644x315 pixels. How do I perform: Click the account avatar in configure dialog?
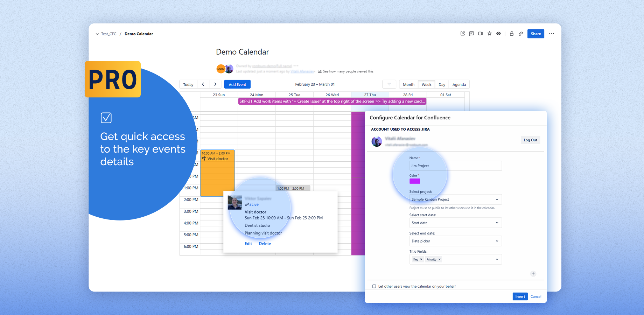click(377, 141)
